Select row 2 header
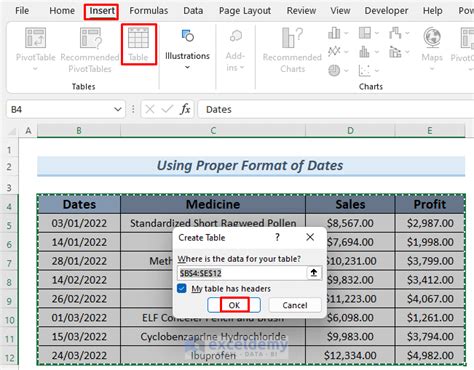 coord(9,167)
